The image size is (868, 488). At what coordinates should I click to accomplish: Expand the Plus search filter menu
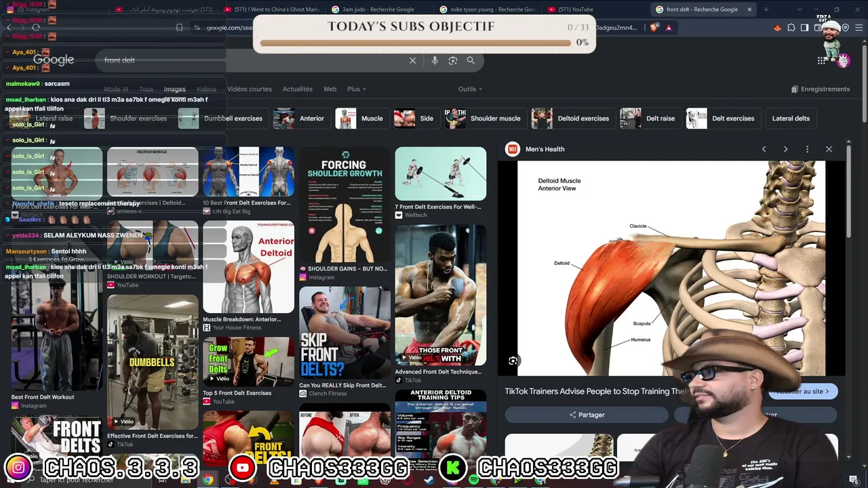pos(356,89)
